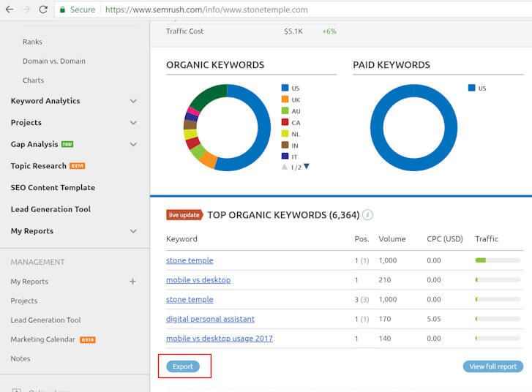Expand the Projects section chevron

click(x=133, y=122)
